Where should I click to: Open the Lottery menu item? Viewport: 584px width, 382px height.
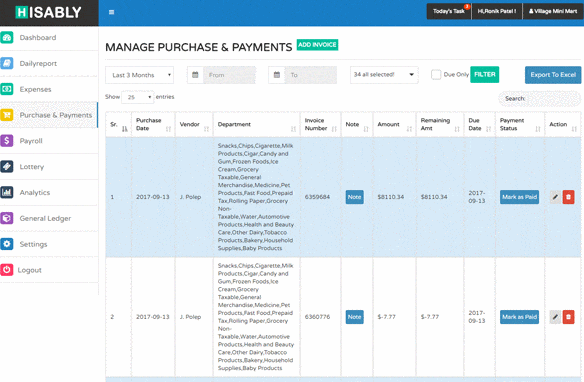coord(48,166)
